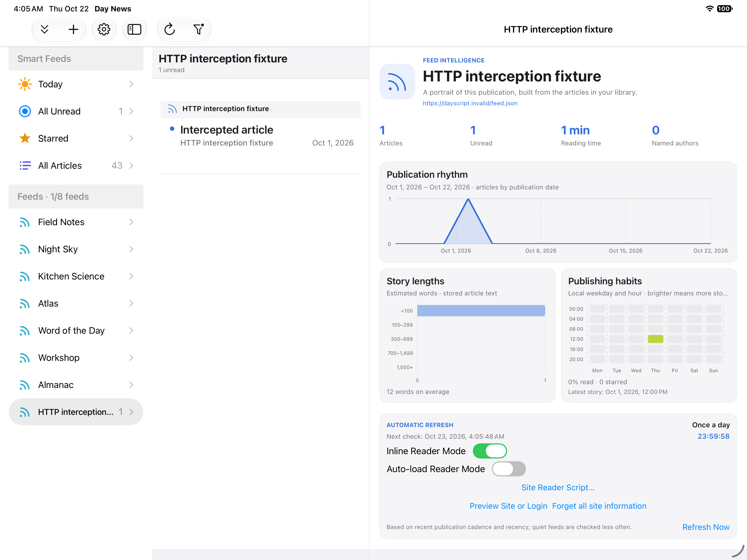Click 23:59:58 countdown timer

click(714, 436)
